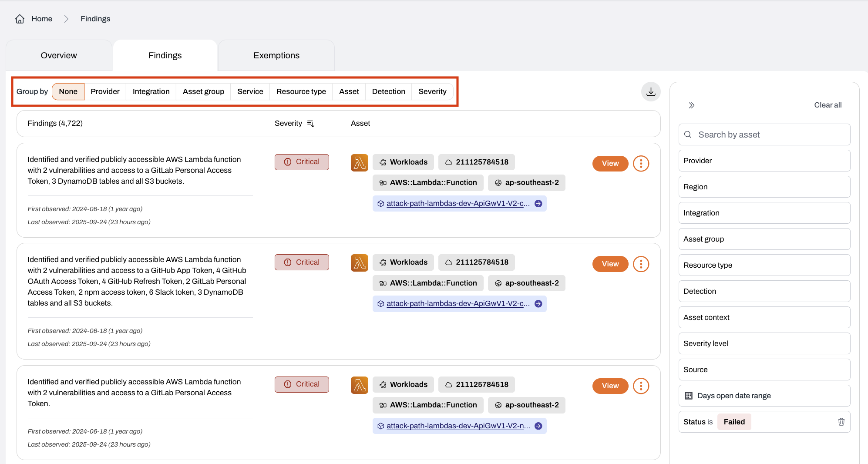This screenshot has width=868, height=464.
Task: Click Findings in breadcrumb
Action: (95, 19)
